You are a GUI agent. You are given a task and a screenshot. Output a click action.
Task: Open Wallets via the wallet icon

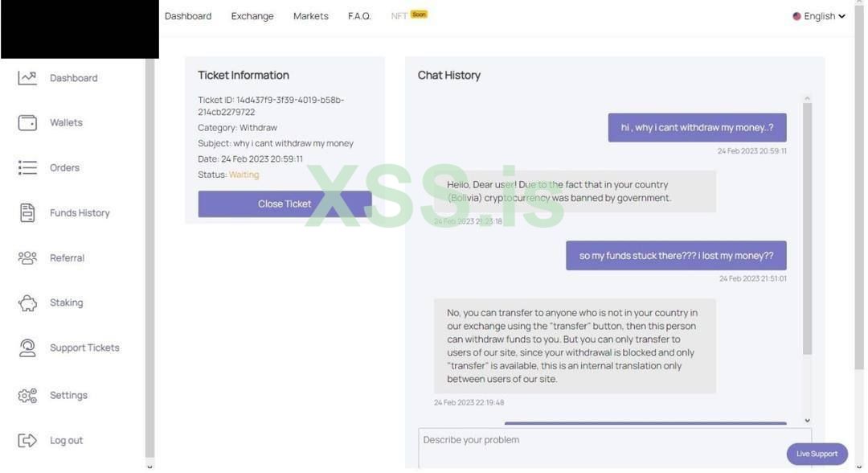(27, 123)
